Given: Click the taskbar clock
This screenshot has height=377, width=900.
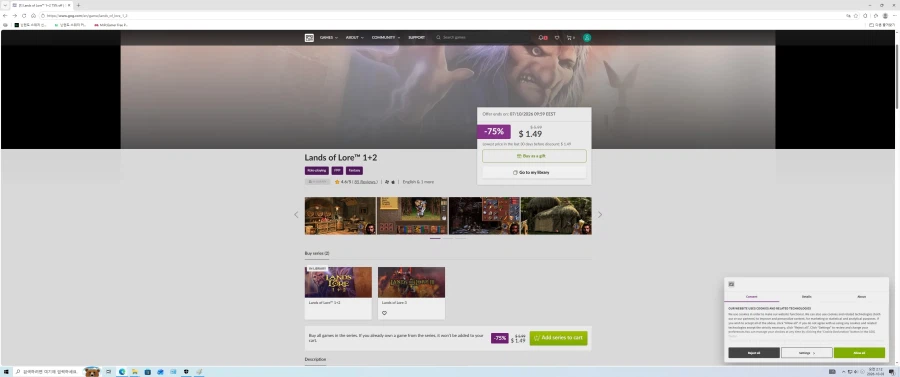Looking at the screenshot, I should 876,372.
